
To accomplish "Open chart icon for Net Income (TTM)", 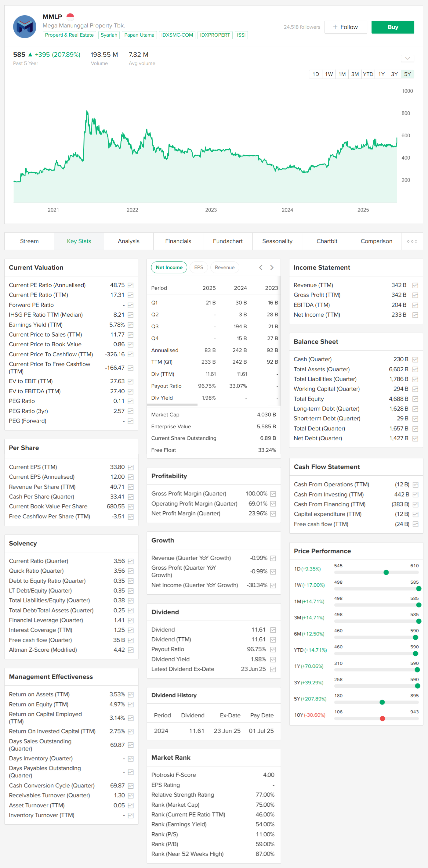I will click(x=415, y=315).
